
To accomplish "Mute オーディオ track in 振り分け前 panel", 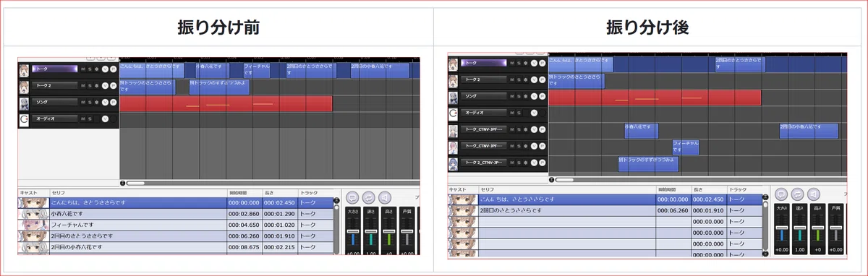I will point(83,118).
